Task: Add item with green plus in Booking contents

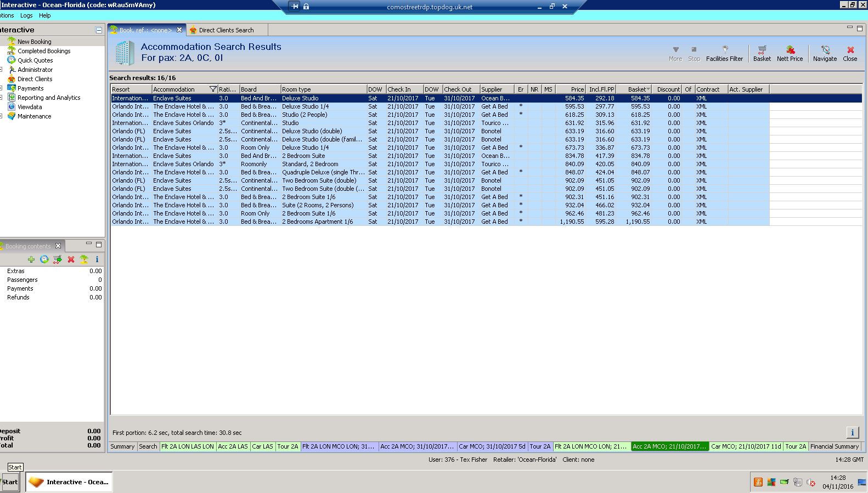Action: 31,259
